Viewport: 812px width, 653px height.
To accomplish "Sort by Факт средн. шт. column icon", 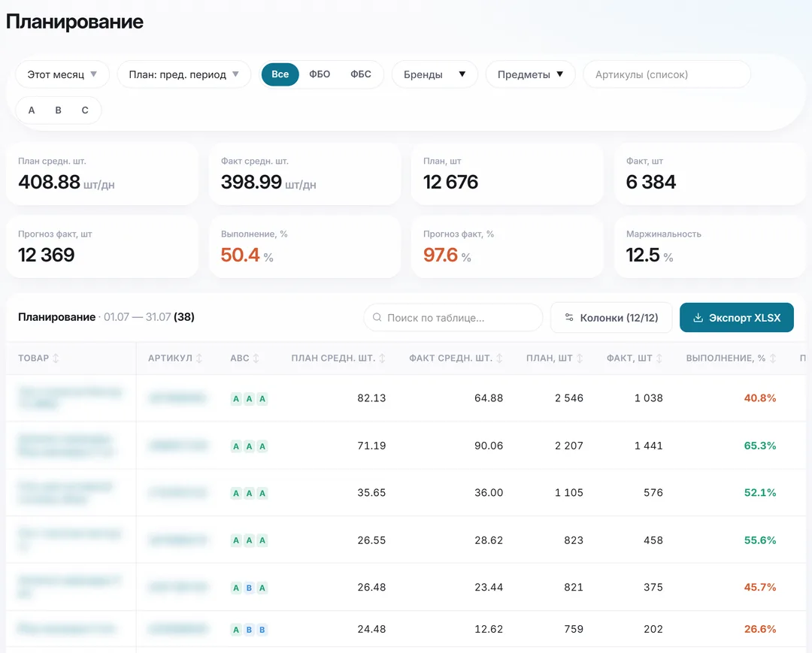I will (x=499, y=358).
